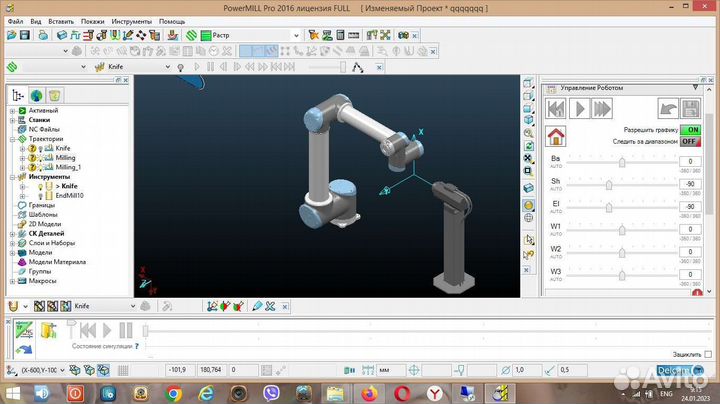Fast-forward robot simulation to end

click(602, 109)
